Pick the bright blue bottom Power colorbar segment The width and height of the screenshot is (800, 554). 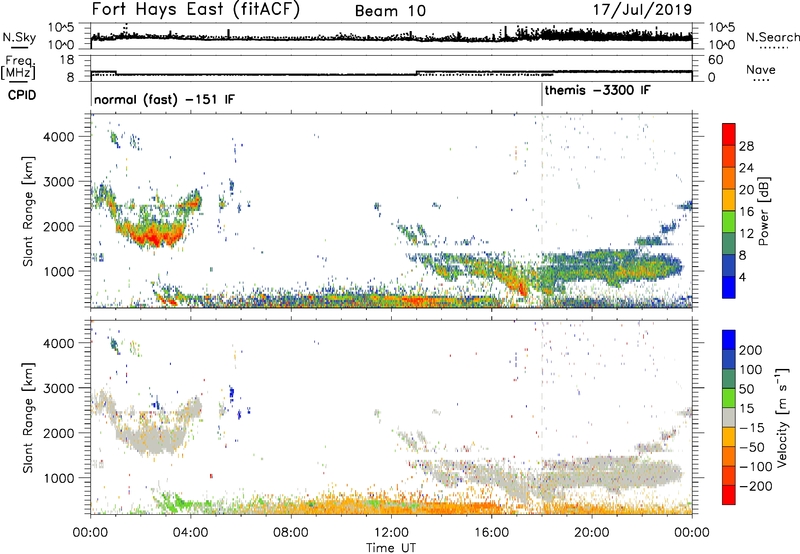click(x=729, y=287)
